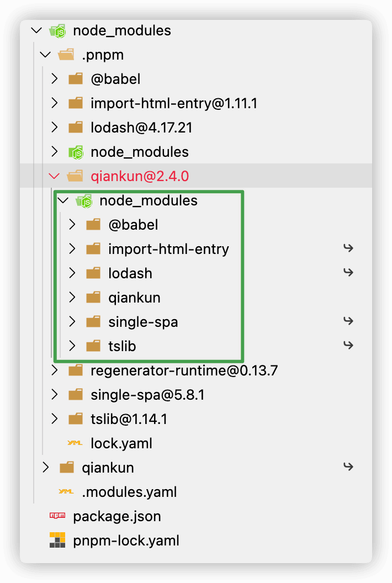This screenshot has width=392, height=583.
Task: Click the YML icon beside .modules.yaml
Action: [x=66, y=492]
